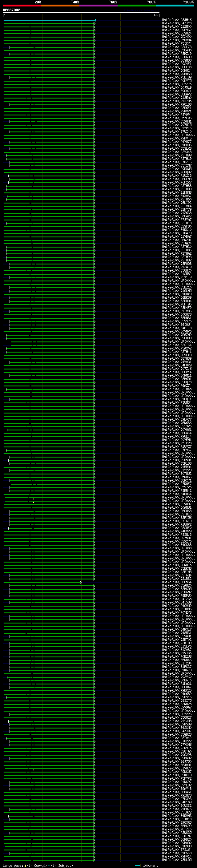
Task: Select the UniRef100_Q2S2Y6 label
Action: [177, 542]
